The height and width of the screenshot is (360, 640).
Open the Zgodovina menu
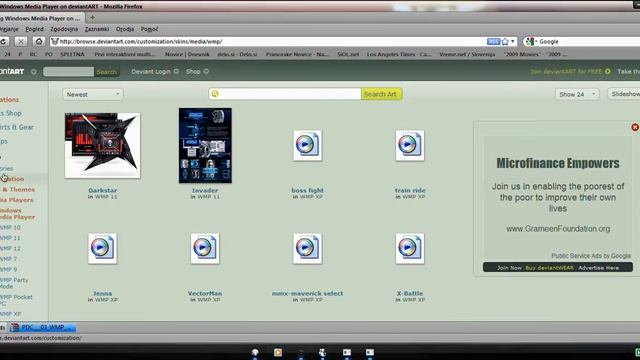(64, 29)
